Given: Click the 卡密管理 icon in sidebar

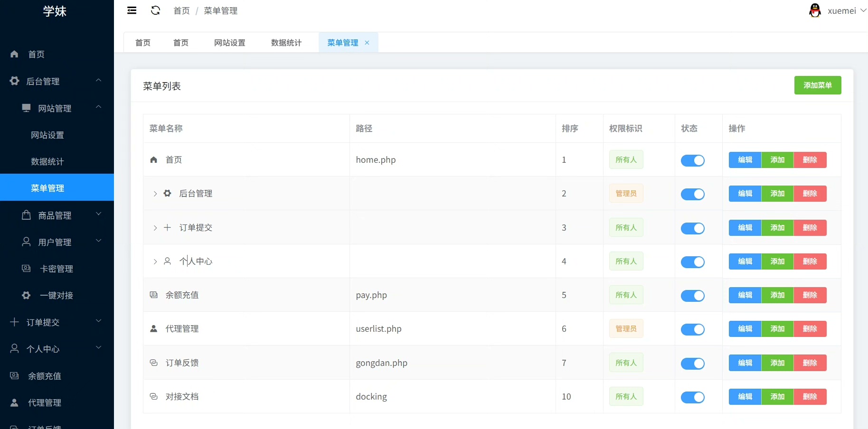Looking at the screenshot, I should 27,269.
